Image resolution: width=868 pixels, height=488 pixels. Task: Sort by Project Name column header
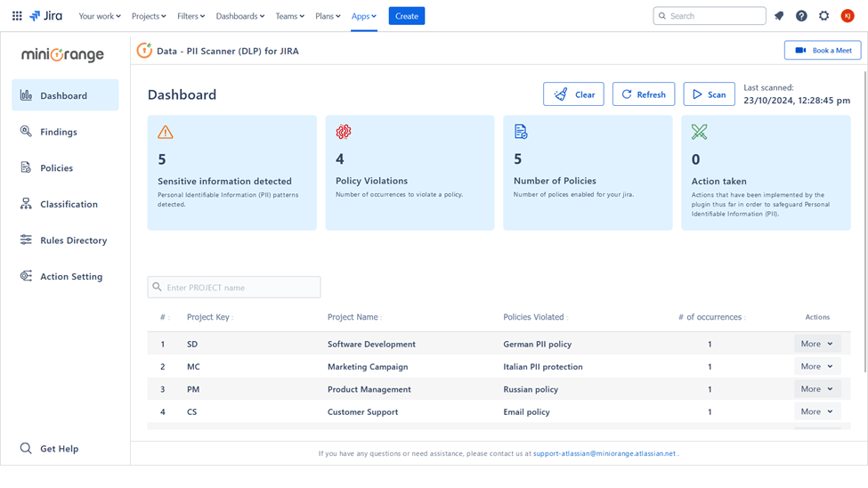(x=354, y=317)
